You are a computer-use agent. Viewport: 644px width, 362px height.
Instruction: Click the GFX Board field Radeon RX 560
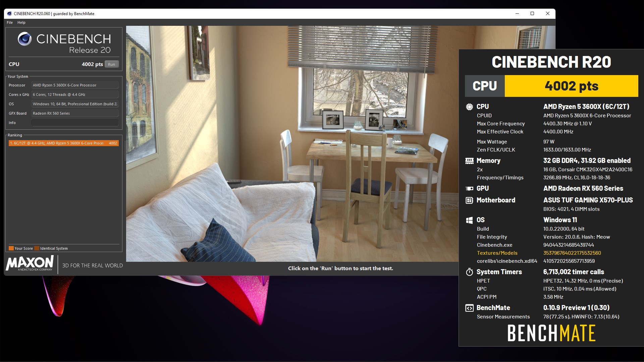pyautogui.click(x=75, y=113)
